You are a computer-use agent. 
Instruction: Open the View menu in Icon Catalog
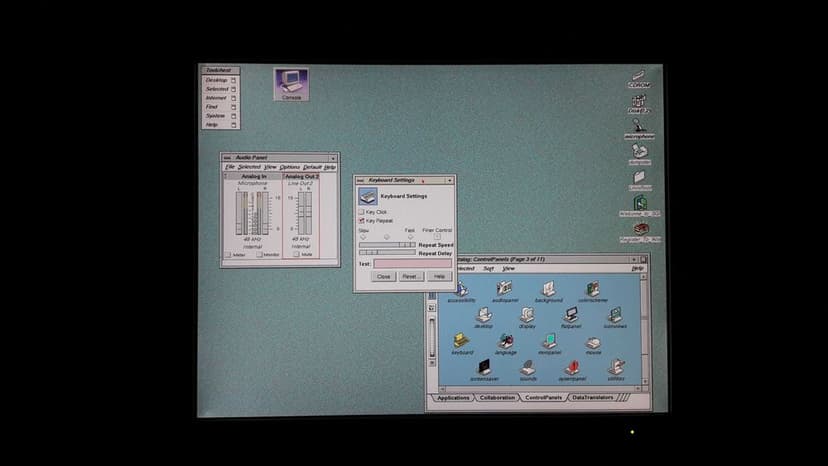tap(508, 268)
